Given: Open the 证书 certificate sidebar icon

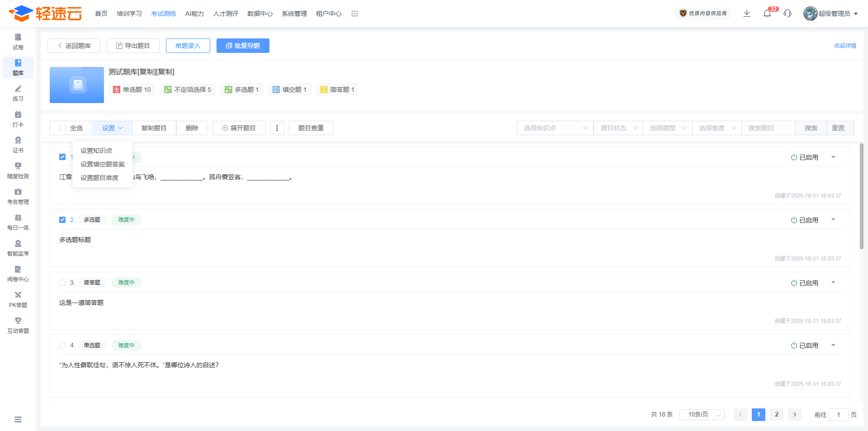Looking at the screenshot, I should tap(18, 144).
